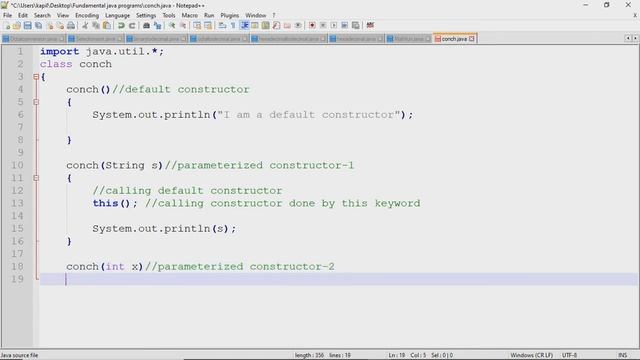Open the View menu
This screenshot has height=360, width=640.
coord(62,15)
